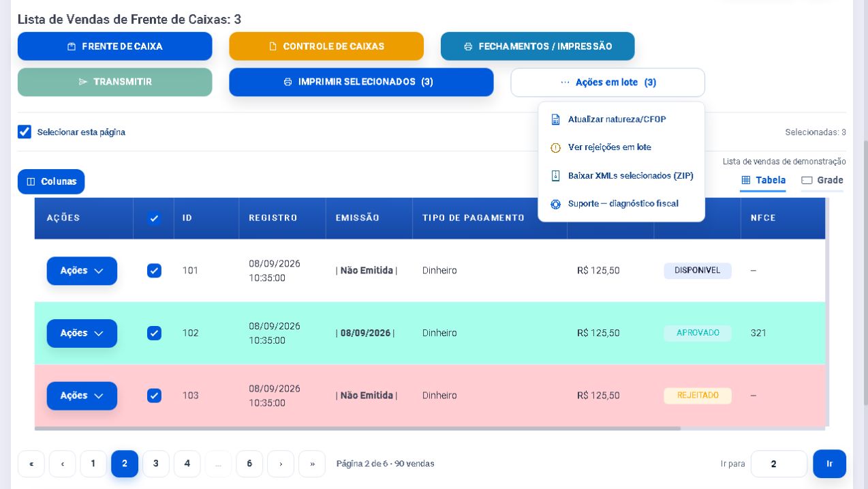Click the Ir para page number field
The width and height of the screenshot is (868, 489).
[779, 464]
